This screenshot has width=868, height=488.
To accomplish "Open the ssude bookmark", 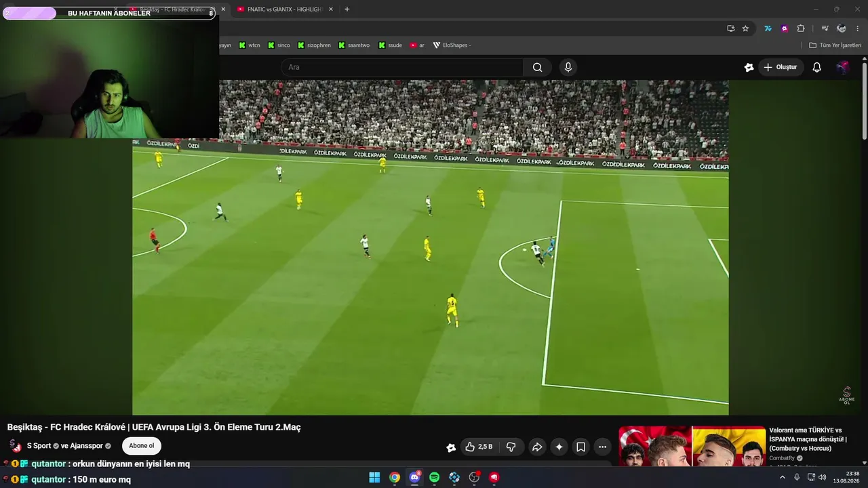I will tap(391, 45).
